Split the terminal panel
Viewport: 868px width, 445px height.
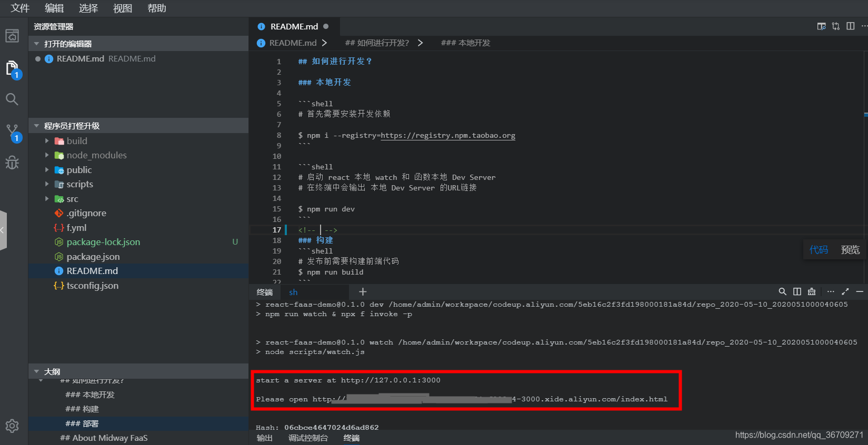point(797,291)
